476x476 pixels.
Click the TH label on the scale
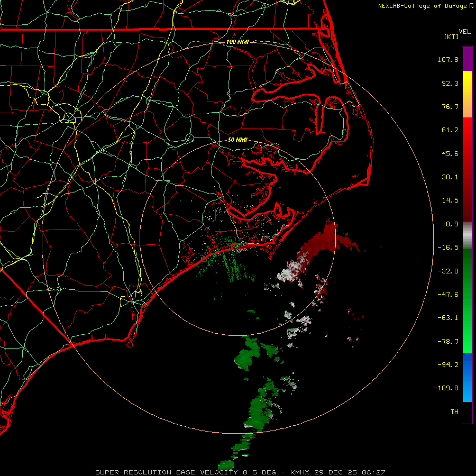coord(454,412)
